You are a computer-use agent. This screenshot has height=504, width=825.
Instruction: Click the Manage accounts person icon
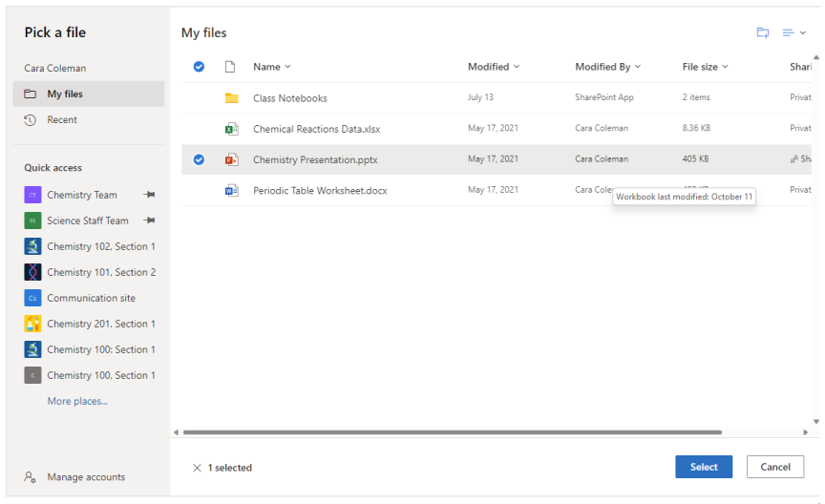(30, 477)
